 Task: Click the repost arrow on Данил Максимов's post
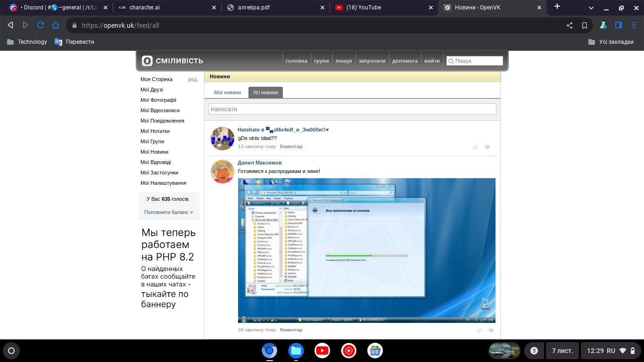[479, 330]
